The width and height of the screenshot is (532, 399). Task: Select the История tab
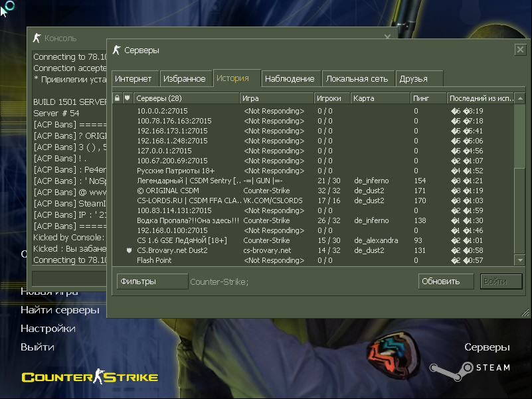(x=237, y=78)
